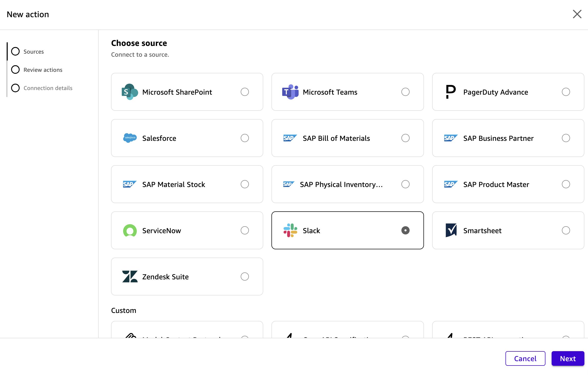This screenshot has width=588, height=375.
Task: Click the Cancel button
Action: point(525,358)
